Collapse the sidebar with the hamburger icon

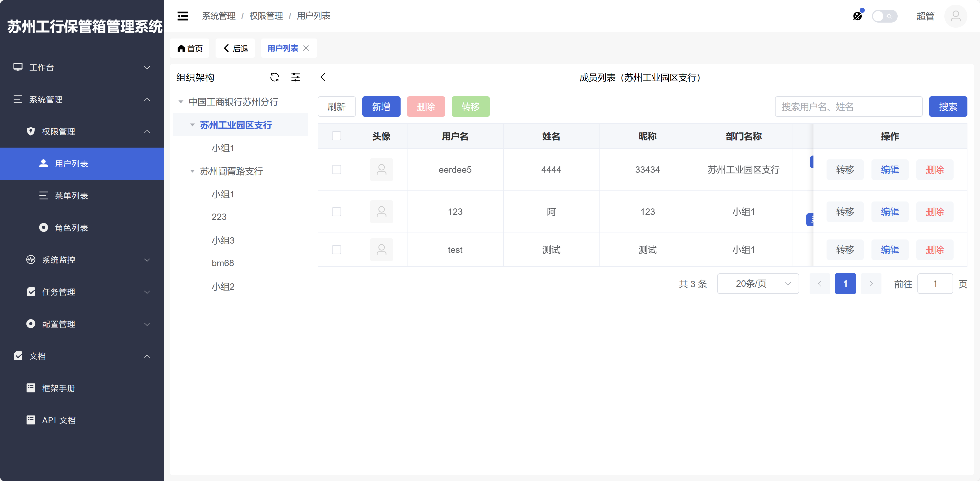[x=183, y=16]
